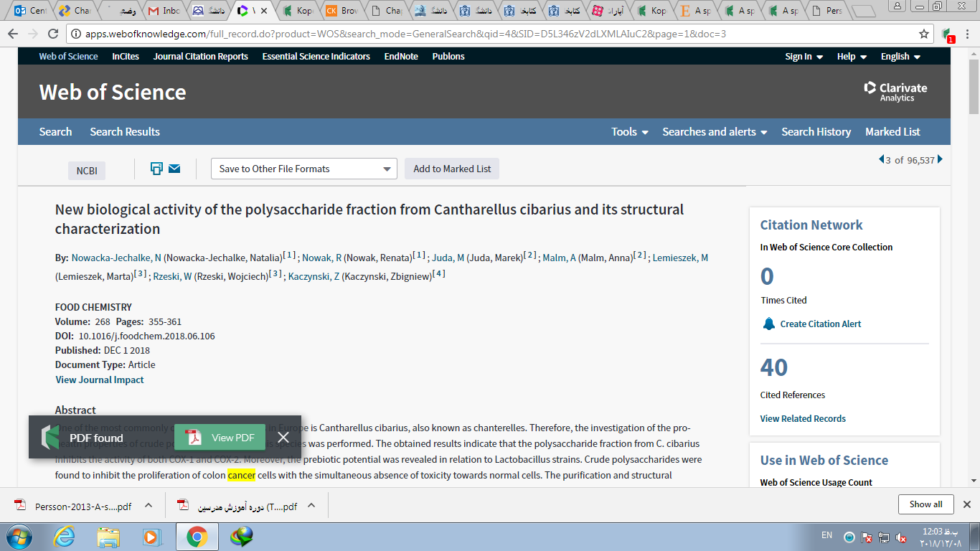Go to next record arrow

[940, 159]
